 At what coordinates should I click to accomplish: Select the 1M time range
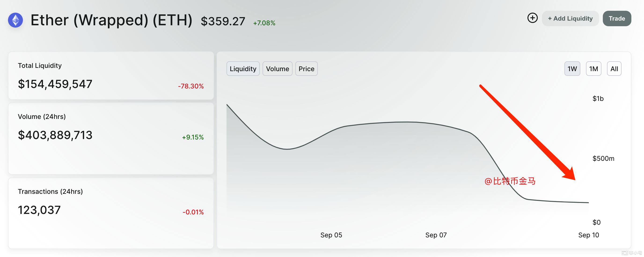[593, 69]
